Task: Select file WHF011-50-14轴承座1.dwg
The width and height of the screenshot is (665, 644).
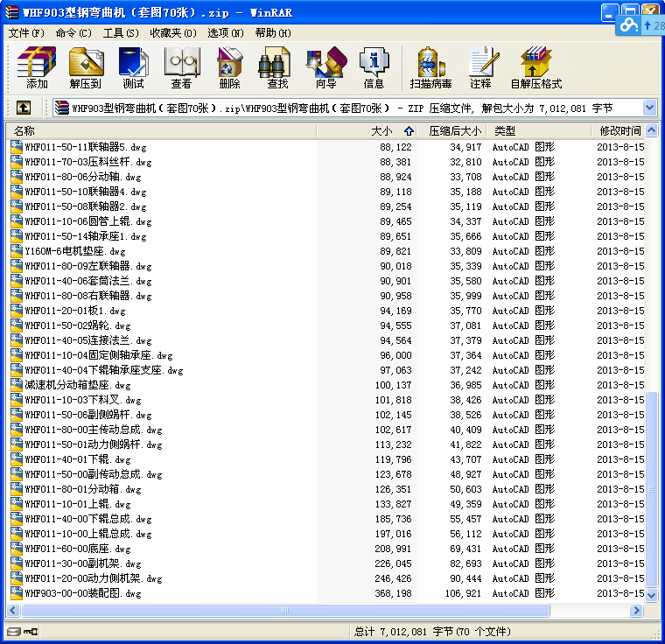Action: 86,236
